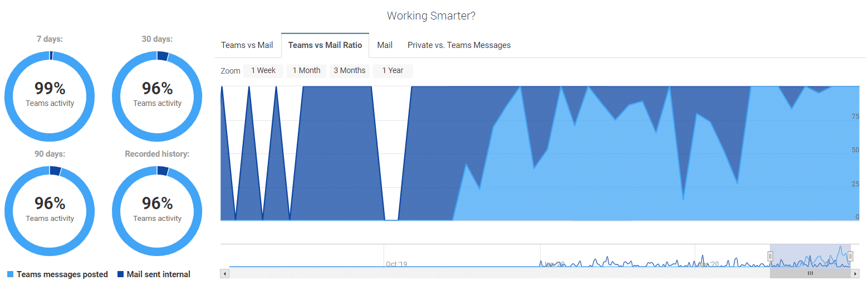This screenshot has height=285, width=868.
Task: Set the chart zoom to 1 Month
Action: pos(306,71)
